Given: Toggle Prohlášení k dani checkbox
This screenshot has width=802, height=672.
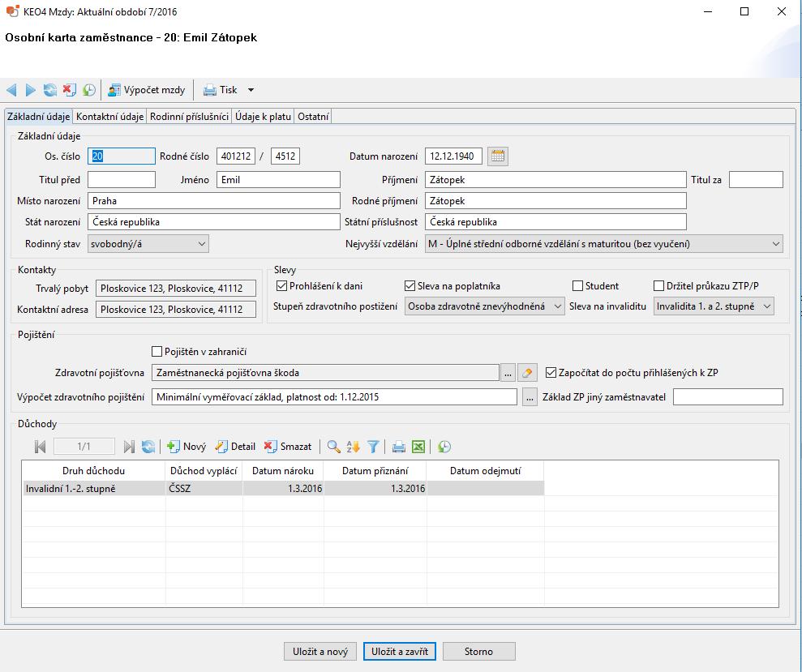Looking at the screenshot, I should pos(281,286).
